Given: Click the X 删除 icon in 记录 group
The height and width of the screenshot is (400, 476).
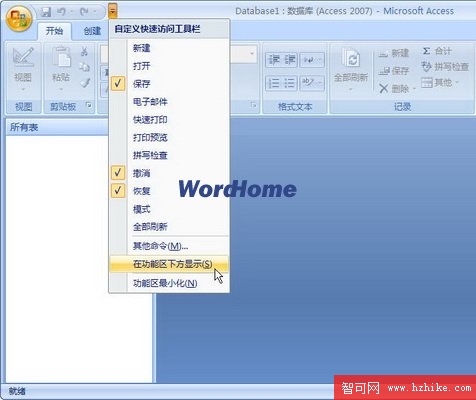Looking at the screenshot, I should pyautogui.click(x=384, y=89).
